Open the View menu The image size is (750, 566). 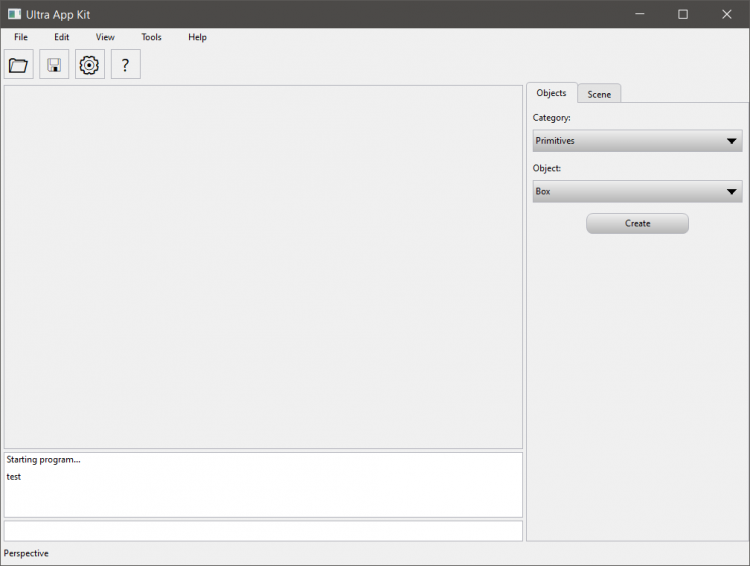click(x=105, y=37)
